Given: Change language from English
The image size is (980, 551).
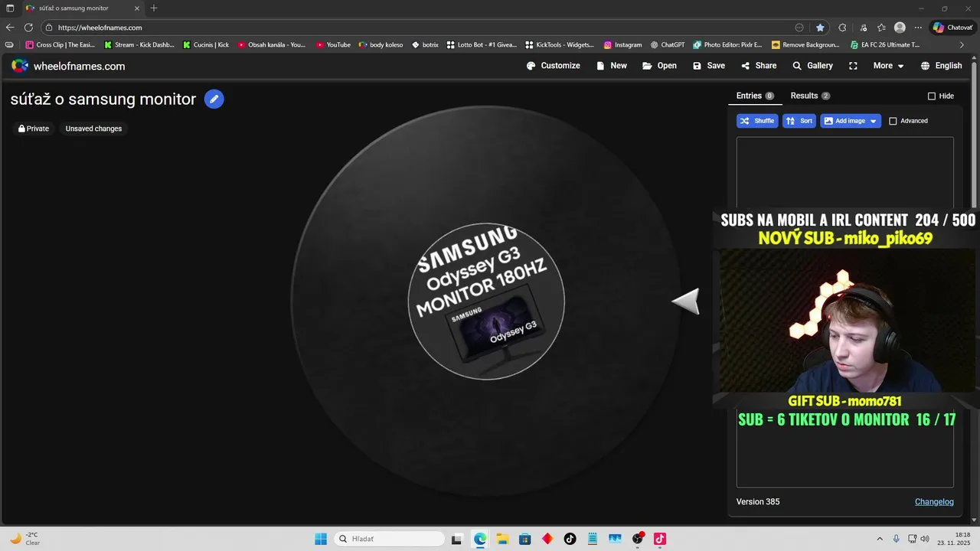Looking at the screenshot, I should point(942,66).
